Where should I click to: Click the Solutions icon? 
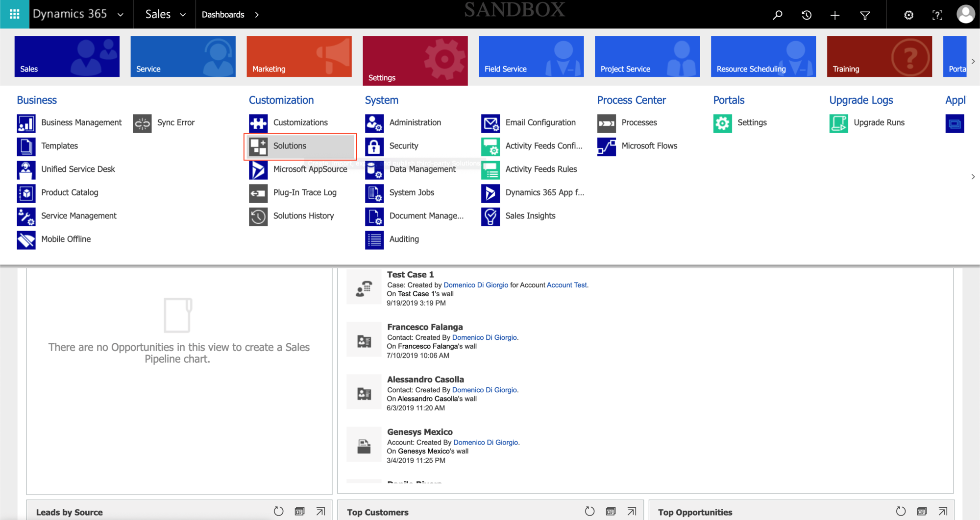[x=258, y=146]
